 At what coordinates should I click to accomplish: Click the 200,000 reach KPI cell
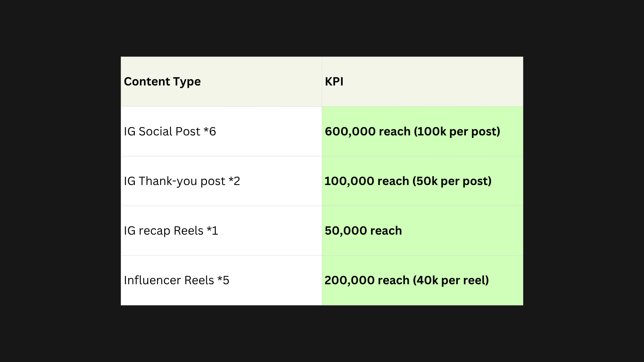[x=423, y=280]
